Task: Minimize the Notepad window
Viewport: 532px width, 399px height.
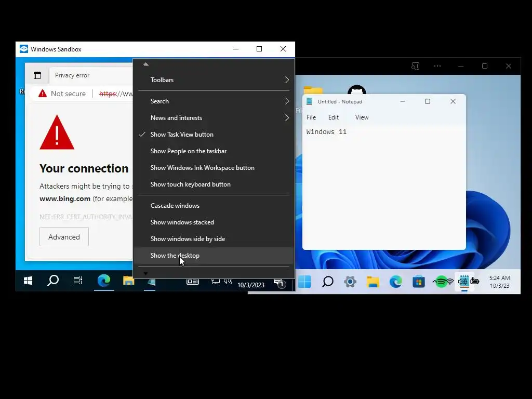Action: coord(403,101)
